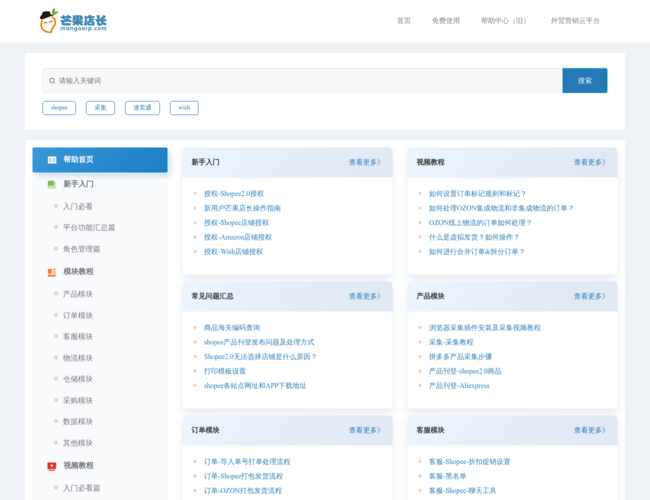The width and height of the screenshot is (650, 500).
Task: Click the magnifier icon in search box
Action: pyautogui.click(x=51, y=80)
